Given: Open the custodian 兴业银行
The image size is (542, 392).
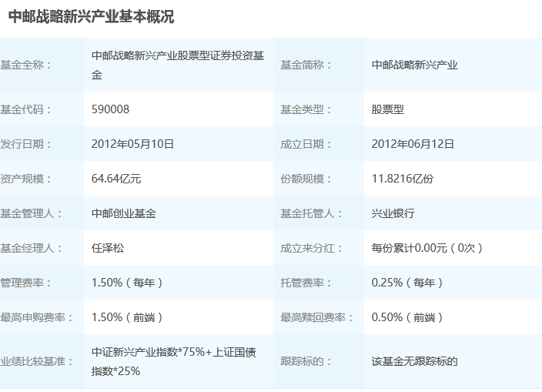Looking at the screenshot, I should click(x=393, y=213).
